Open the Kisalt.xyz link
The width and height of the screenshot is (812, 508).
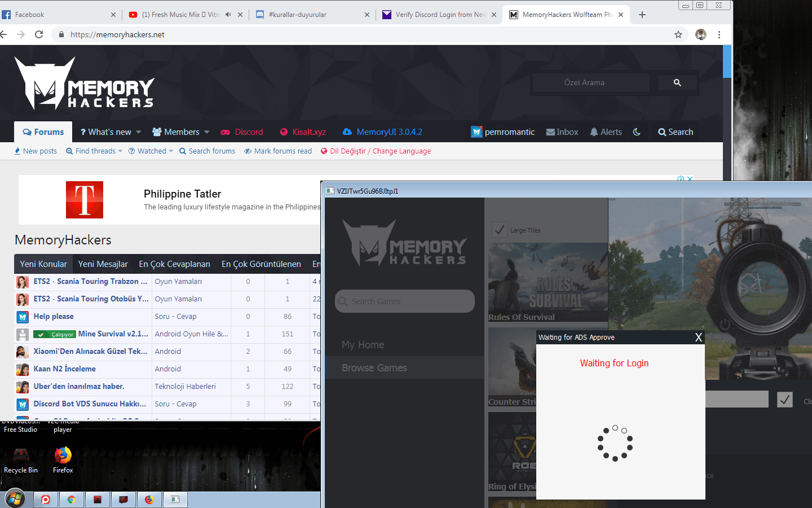tap(303, 132)
